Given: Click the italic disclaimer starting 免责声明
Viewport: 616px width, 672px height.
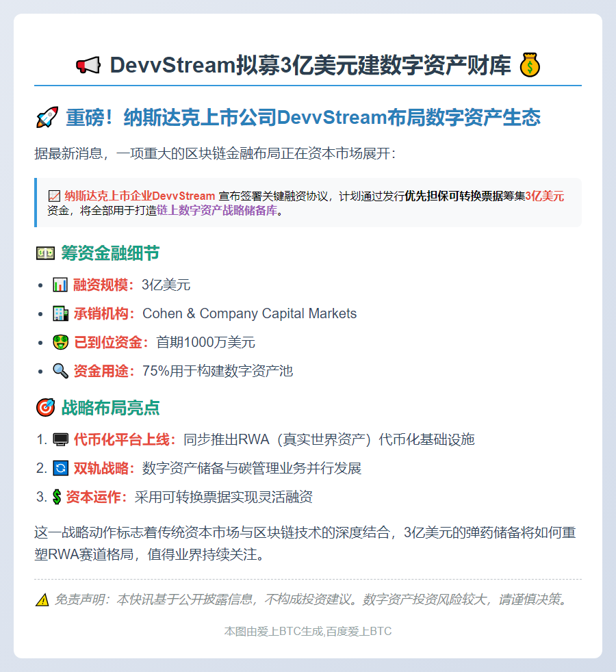Looking at the screenshot, I should 311,599.
